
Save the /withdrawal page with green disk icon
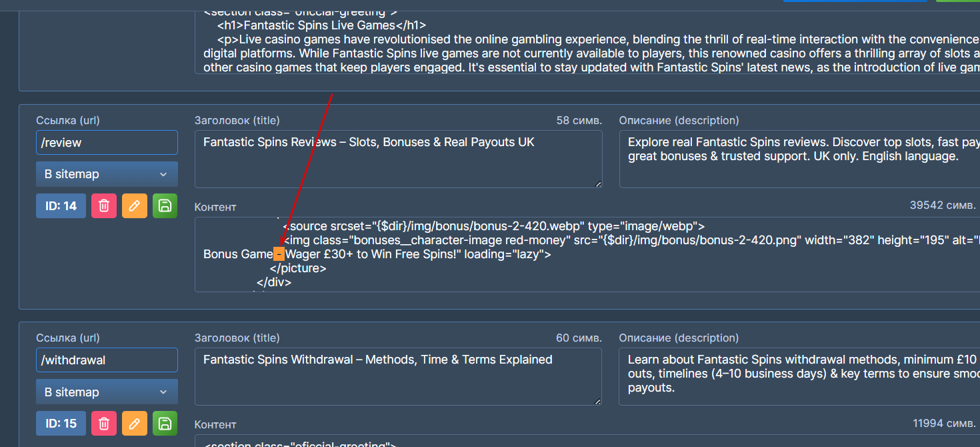point(165,424)
